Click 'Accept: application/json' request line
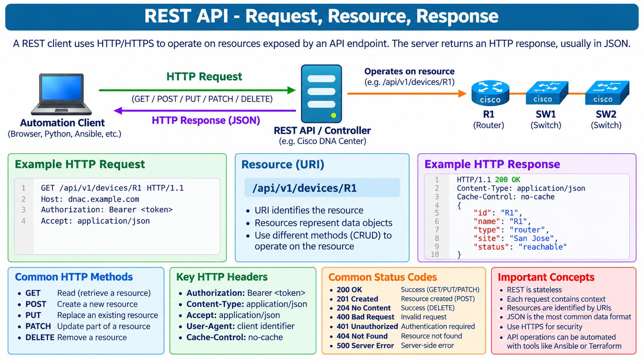Screen dimensions: 644x363 coord(95,221)
